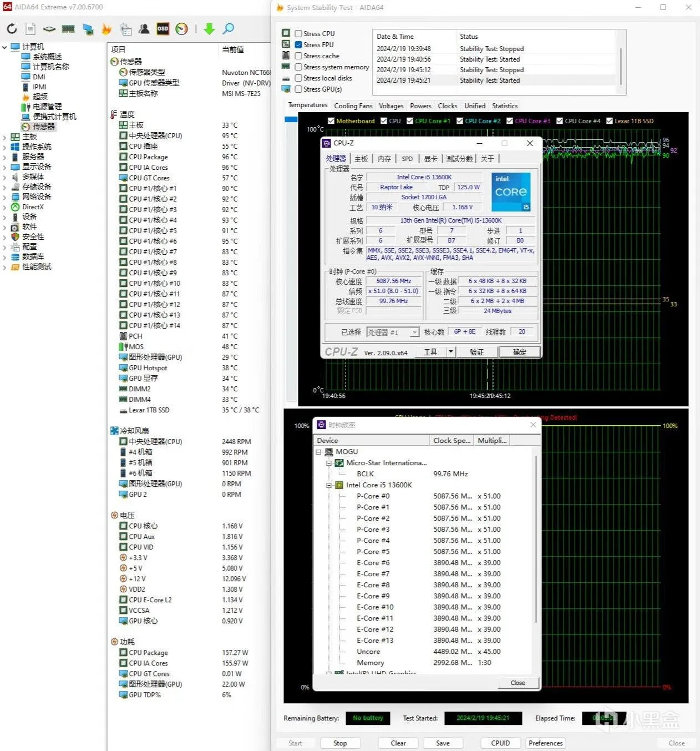Image resolution: width=700 pixels, height=751 pixels.
Task: Click the magnifier search icon in AIDA64 toolbar
Action: point(228,29)
